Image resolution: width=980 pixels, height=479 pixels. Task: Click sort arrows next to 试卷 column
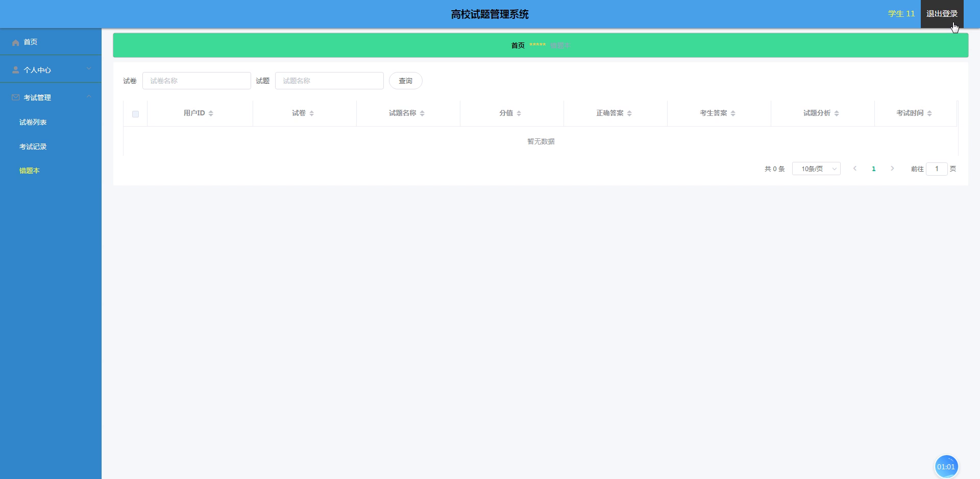coord(311,113)
